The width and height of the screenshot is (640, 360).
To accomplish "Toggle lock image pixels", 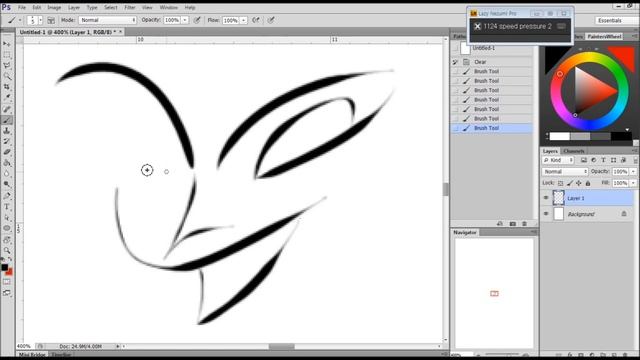I will tap(570, 183).
